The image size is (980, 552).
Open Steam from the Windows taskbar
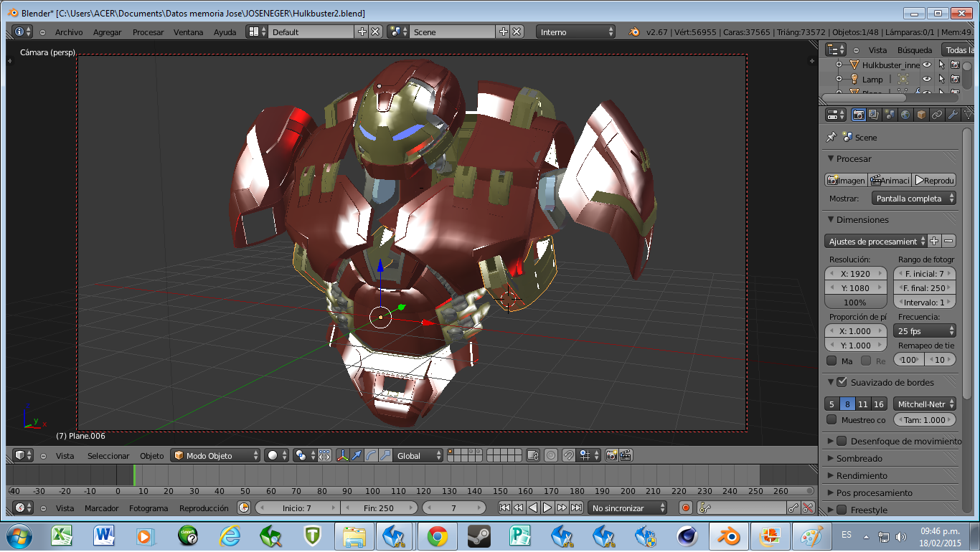[479, 536]
